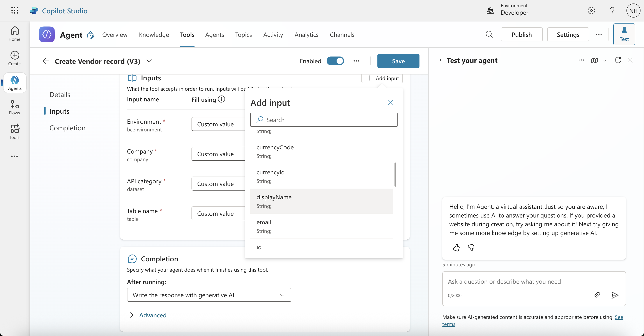644x336 pixels.
Task: Click the Add input list scrollbar
Action: (395, 175)
